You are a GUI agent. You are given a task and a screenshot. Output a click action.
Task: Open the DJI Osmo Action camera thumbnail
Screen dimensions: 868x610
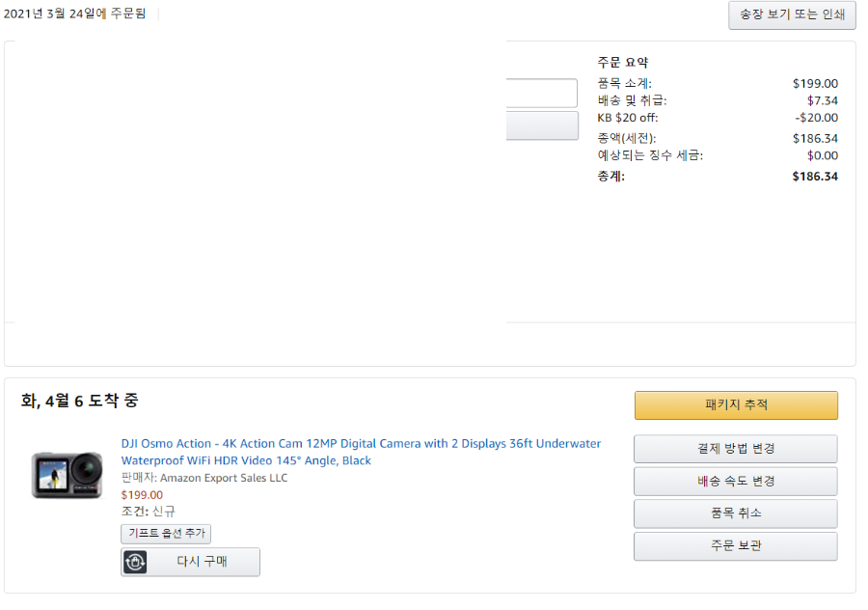[67, 476]
